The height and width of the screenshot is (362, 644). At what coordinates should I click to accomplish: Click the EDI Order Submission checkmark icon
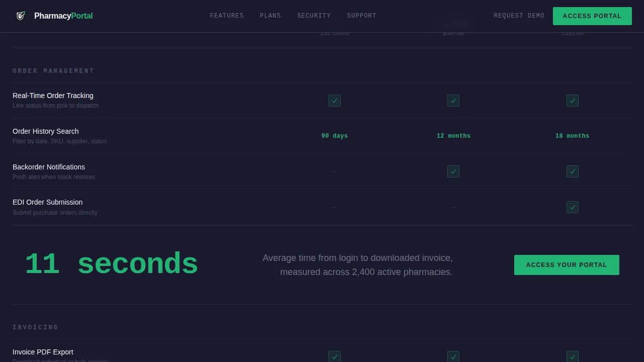point(572,207)
